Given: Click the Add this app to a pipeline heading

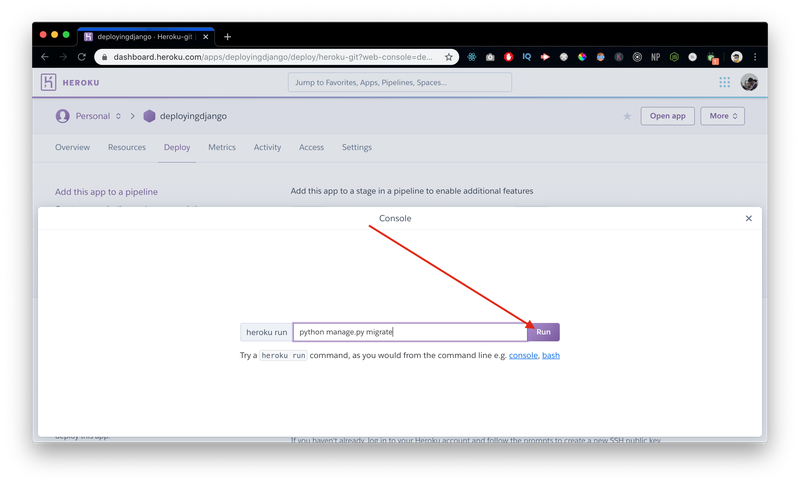Looking at the screenshot, I should 106,192.
